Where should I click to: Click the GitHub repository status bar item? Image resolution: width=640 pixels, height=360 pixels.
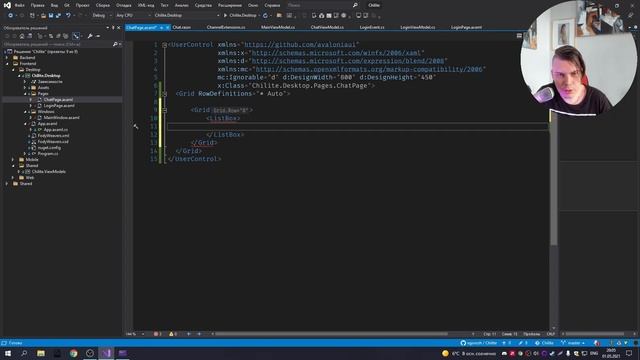(478, 343)
